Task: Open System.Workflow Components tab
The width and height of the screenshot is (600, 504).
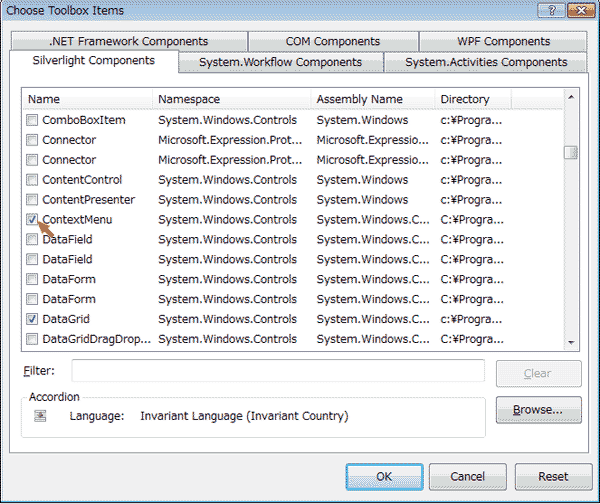Action: pos(280,62)
